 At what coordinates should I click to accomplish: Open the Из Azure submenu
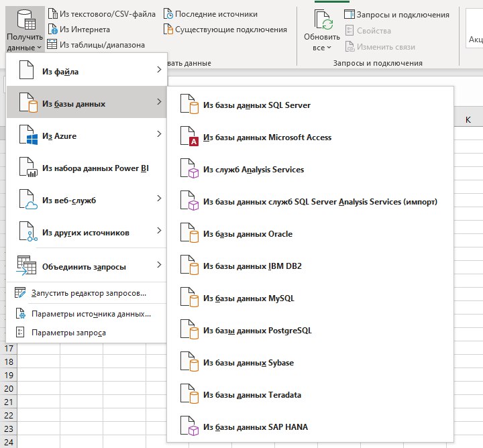(x=87, y=134)
